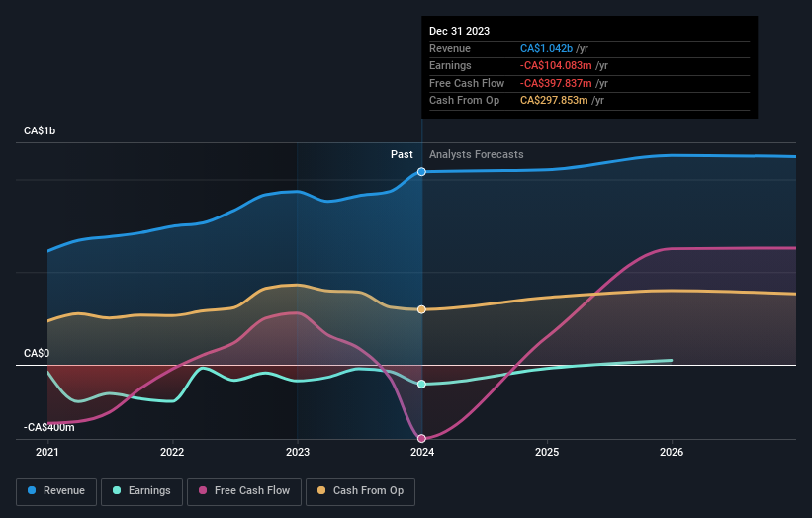Click the Dec 31 2023 tooltip date
The image size is (812, 518).
[x=459, y=31]
